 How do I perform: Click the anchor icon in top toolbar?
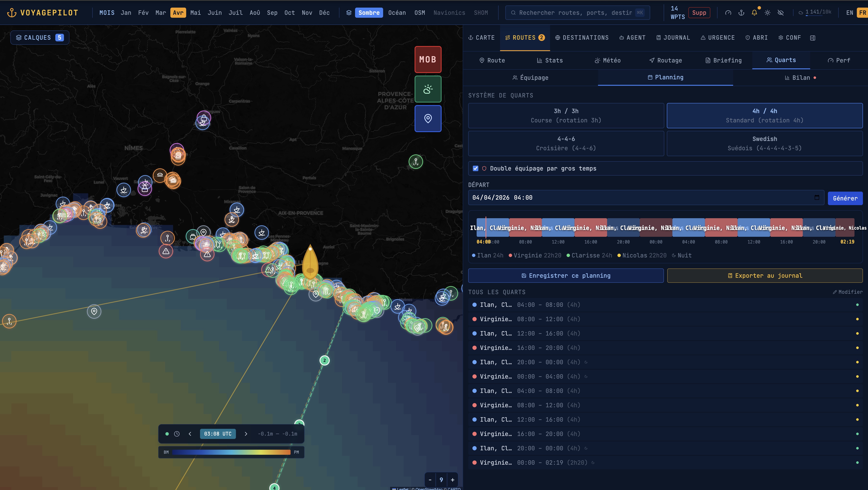click(x=741, y=13)
